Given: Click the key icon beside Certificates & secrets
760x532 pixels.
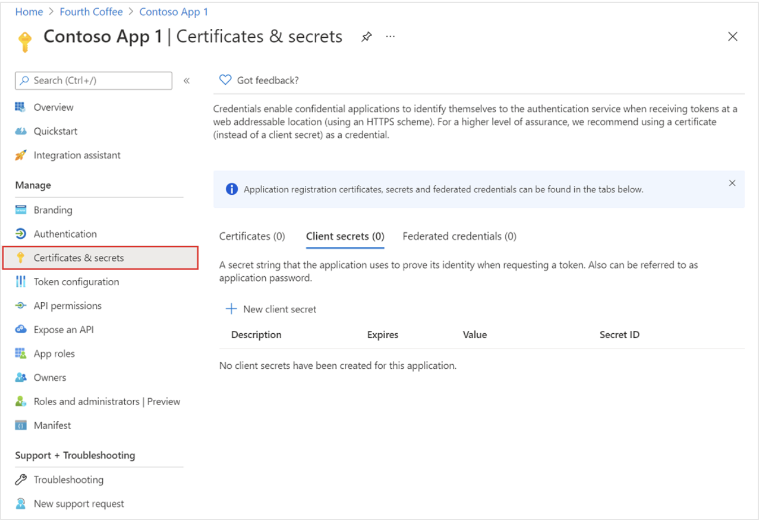Looking at the screenshot, I should click(x=20, y=258).
